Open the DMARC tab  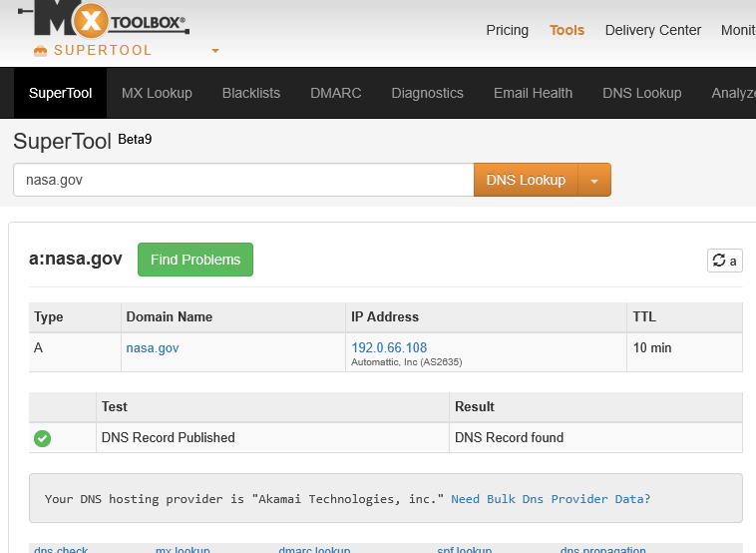point(335,93)
